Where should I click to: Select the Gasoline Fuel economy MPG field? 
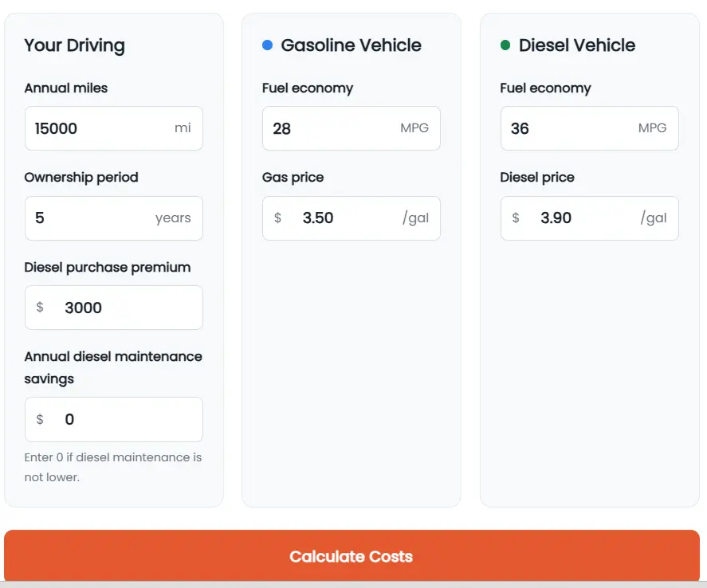[x=352, y=128]
